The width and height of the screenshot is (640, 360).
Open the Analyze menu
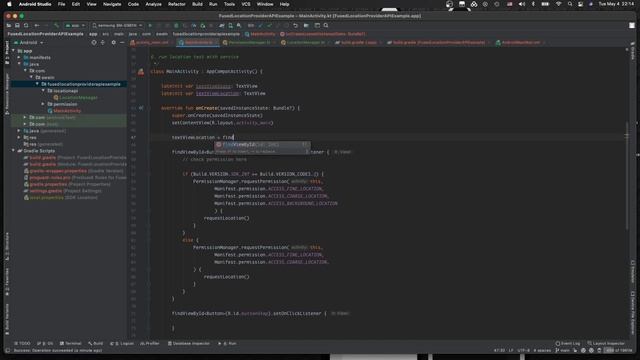tap(153, 4)
